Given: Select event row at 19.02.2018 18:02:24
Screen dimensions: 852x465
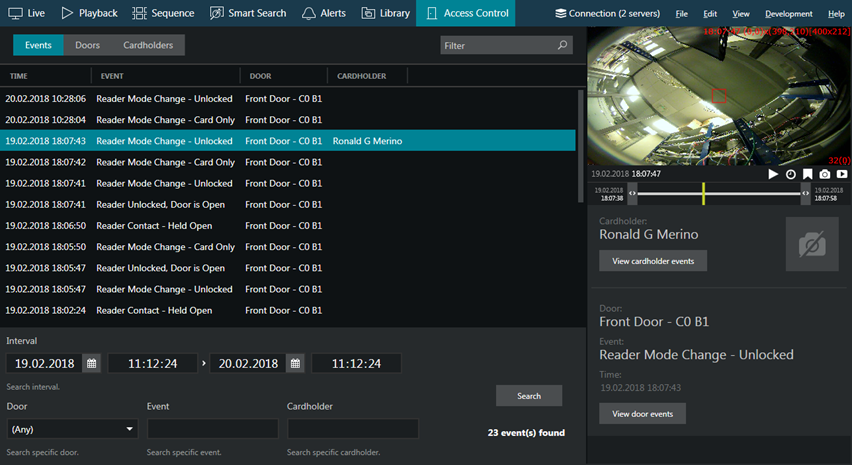Looking at the screenshot, I should pyautogui.click(x=287, y=310).
